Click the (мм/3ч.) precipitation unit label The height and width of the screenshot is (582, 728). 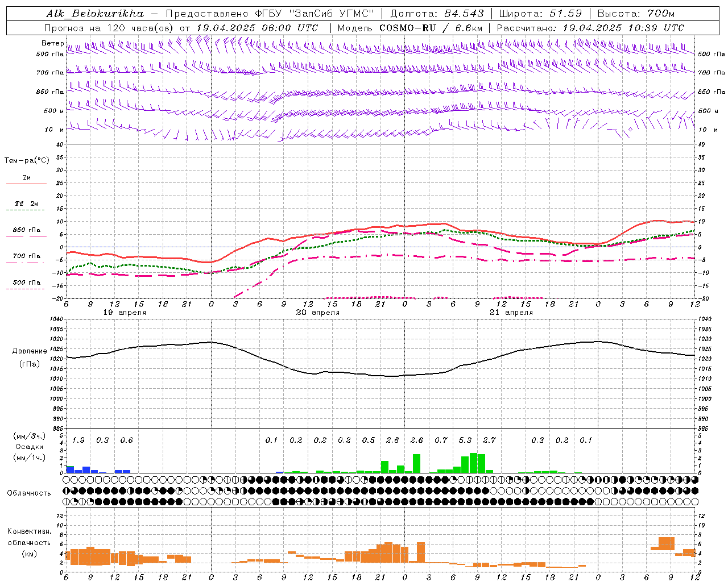click(x=30, y=436)
